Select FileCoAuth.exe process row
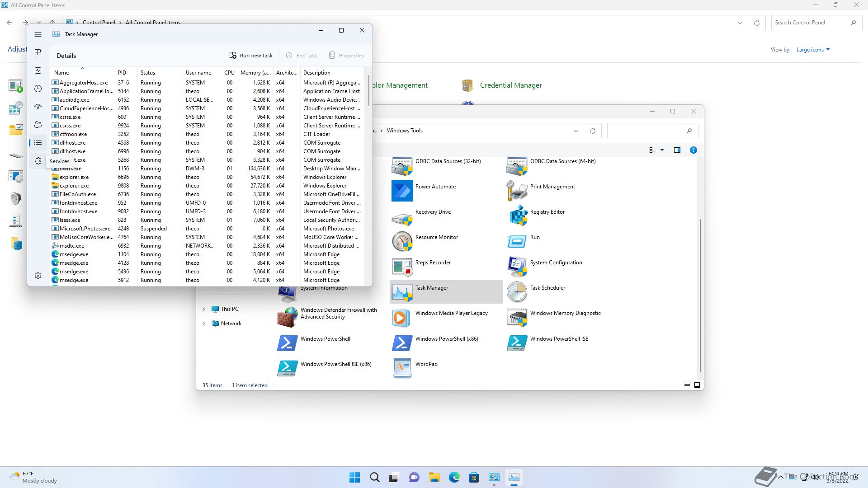The width and height of the screenshot is (868, 488). [x=207, y=194]
